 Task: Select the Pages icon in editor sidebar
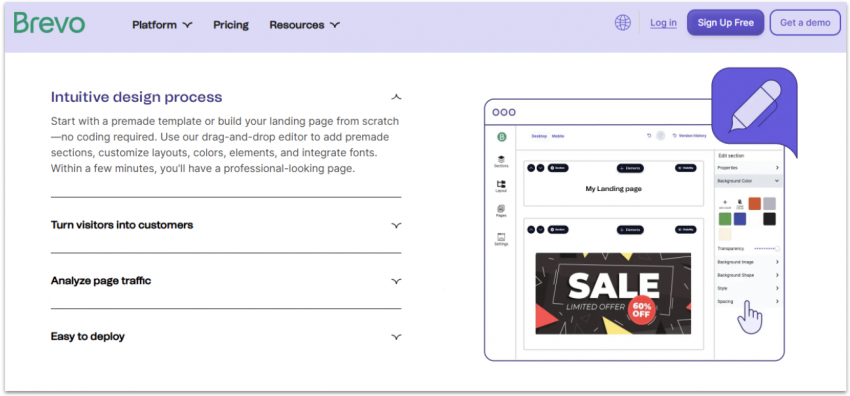(501, 211)
